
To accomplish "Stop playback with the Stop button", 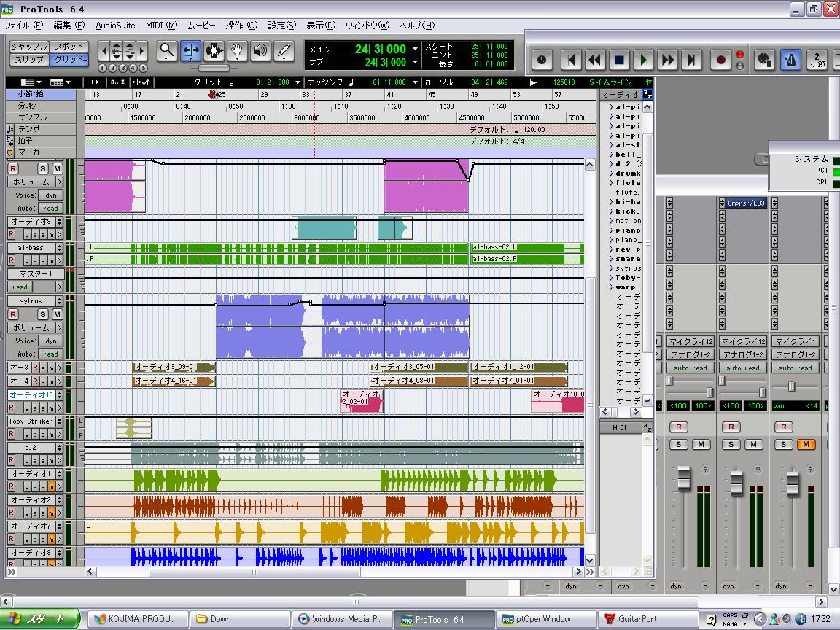I will point(619,60).
